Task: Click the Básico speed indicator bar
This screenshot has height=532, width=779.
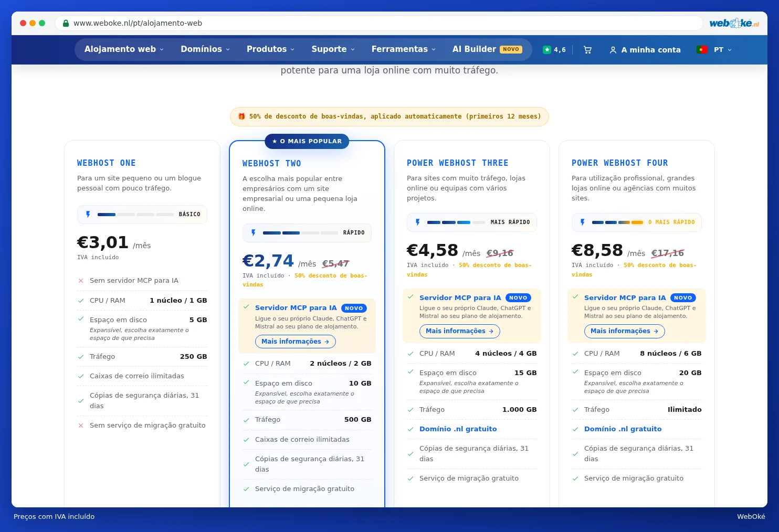Action: point(142,214)
